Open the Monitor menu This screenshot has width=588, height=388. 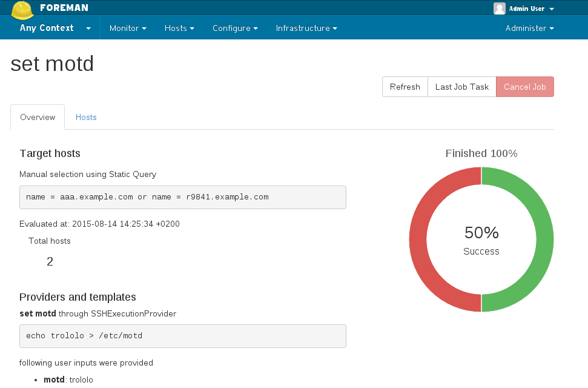click(128, 28)
